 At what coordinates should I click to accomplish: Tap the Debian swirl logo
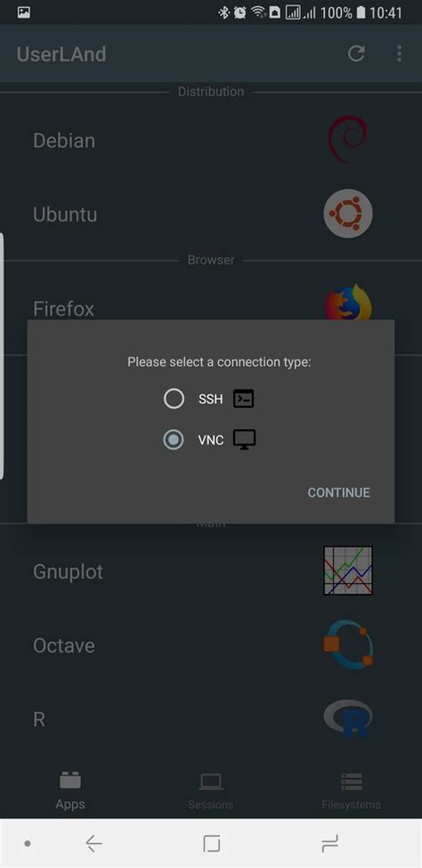point(348,140)
